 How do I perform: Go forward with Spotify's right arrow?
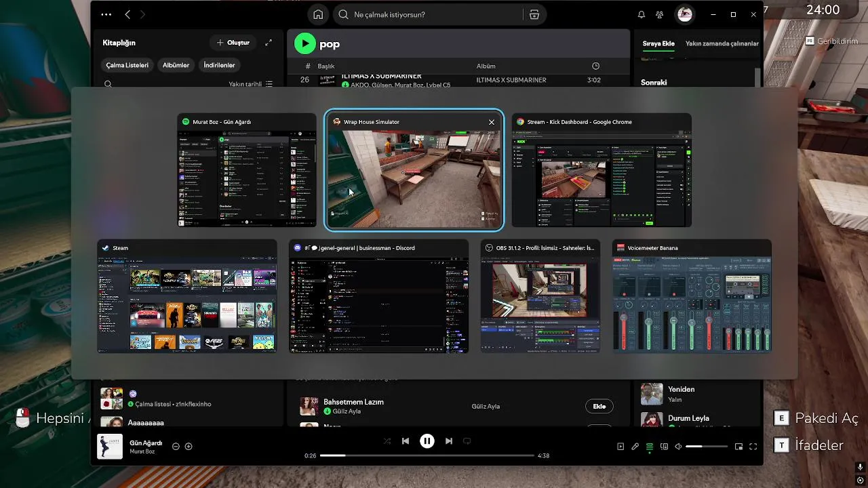pyautogui.click(x=142, y=14)
